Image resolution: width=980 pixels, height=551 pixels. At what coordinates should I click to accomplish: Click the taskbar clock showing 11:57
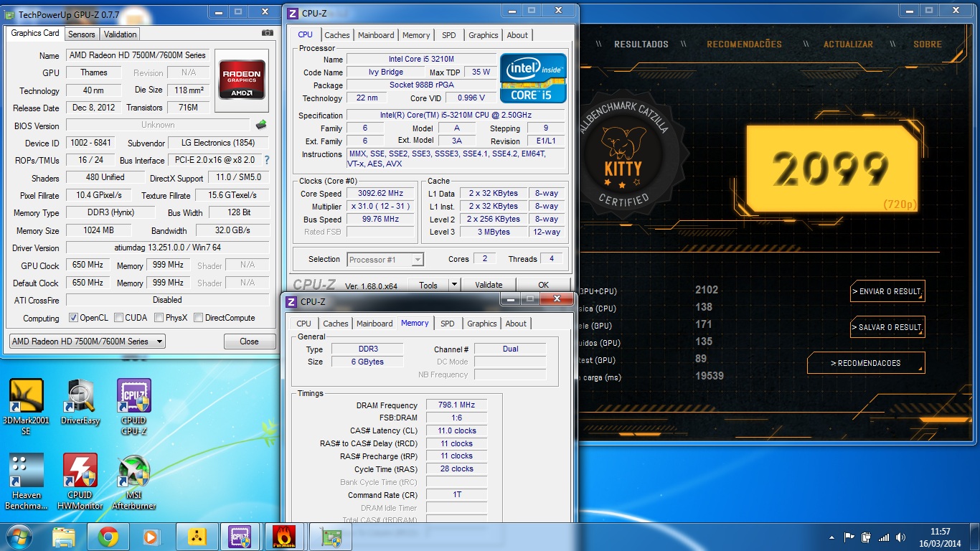[x=940, y=537]
